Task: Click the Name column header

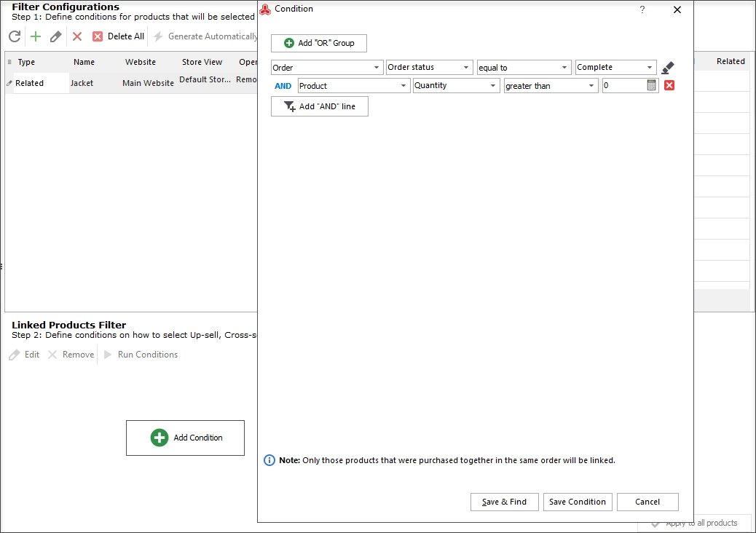Action: pyautogui.click(x=84, y=62)
